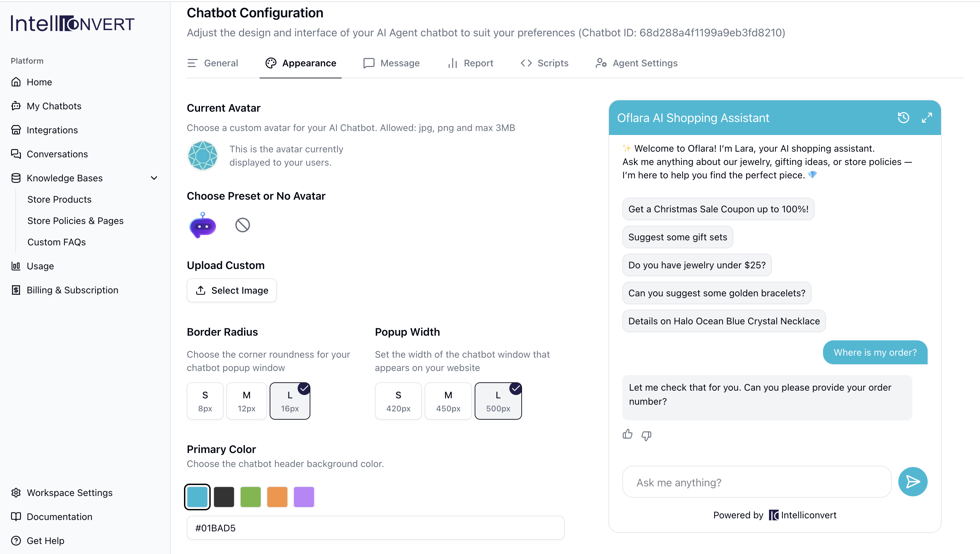The height and width of the screenshot is (554, 980).
Task: Open Custom FAQs under Knowledge Bases
Action: [56, 242]
